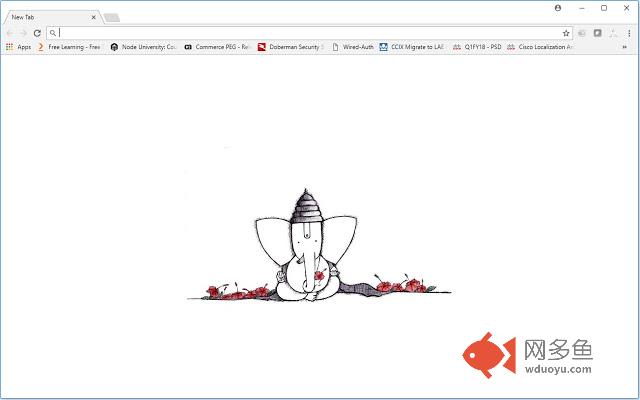The image size is (640, 400).
Task: Click the dark square extension icon in the toolbar
Action: [x=598, y=33]
